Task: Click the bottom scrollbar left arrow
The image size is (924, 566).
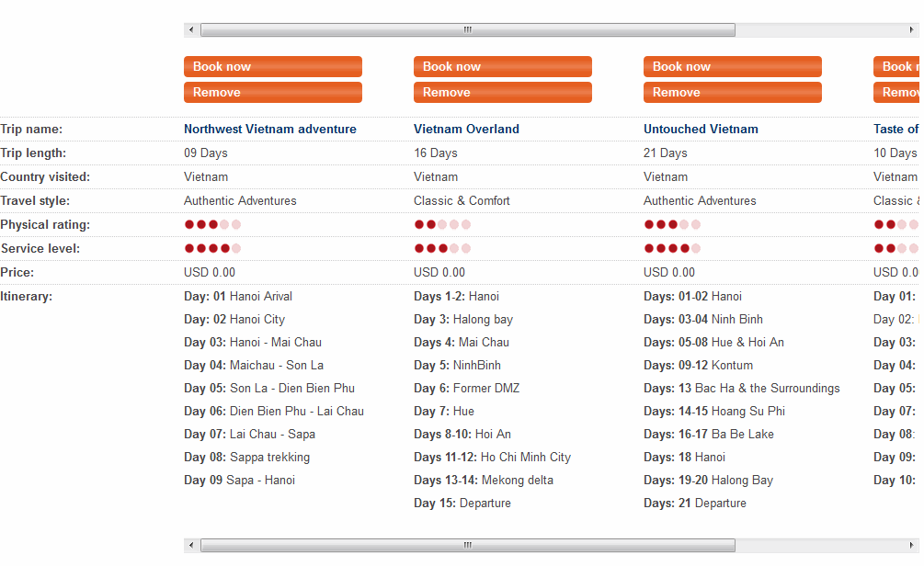Action: (x=191, y=546)
